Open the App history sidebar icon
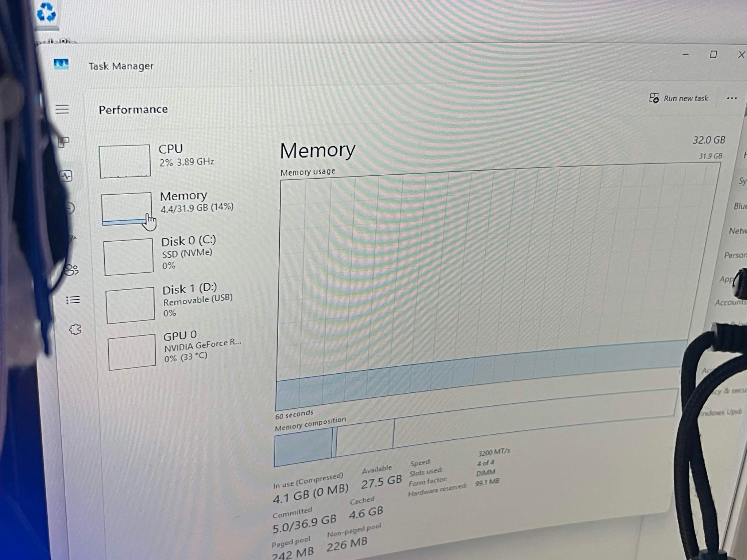Image resolution: width=747 pixels, height=560 pixels. 70,208
